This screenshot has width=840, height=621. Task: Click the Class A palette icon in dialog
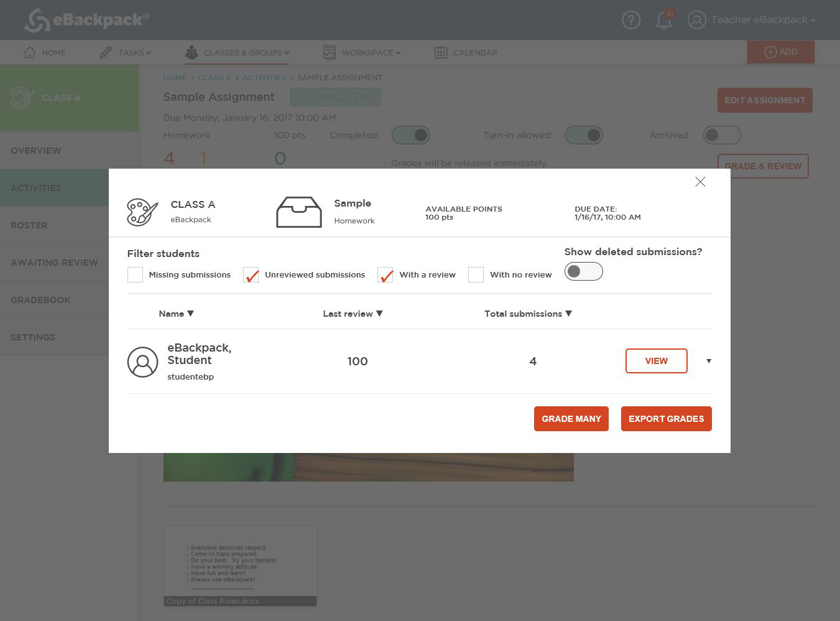[x=142, y=212]
